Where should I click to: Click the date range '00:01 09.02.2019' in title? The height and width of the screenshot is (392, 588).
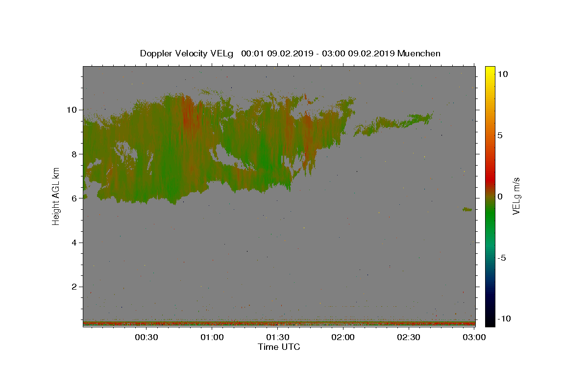coord(276,53)
